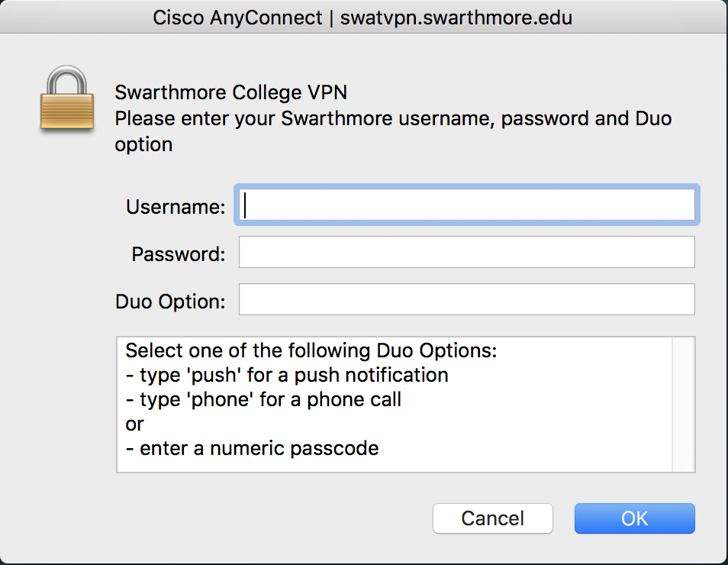Click the 'phone' call instruction line

[263, 399]
